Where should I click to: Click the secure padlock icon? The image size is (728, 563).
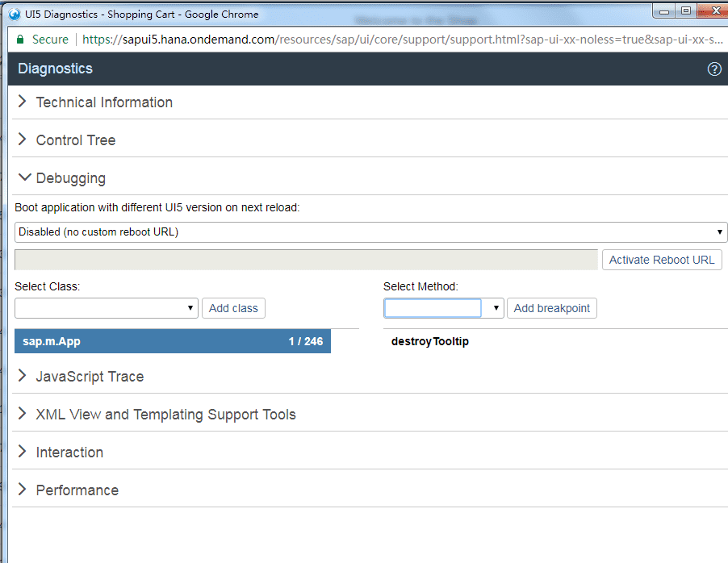point(20,39)
